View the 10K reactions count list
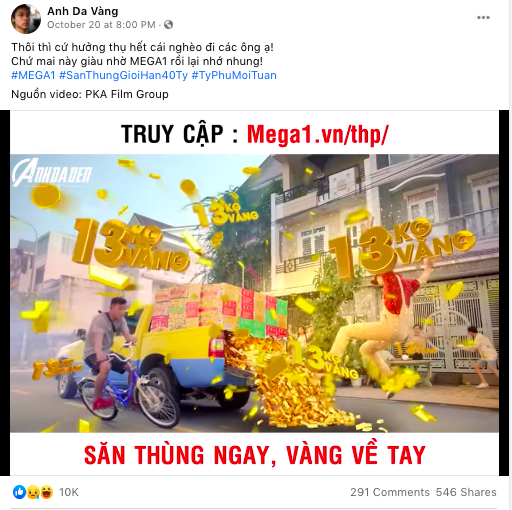The image size is (512, 510). point(69,492)
